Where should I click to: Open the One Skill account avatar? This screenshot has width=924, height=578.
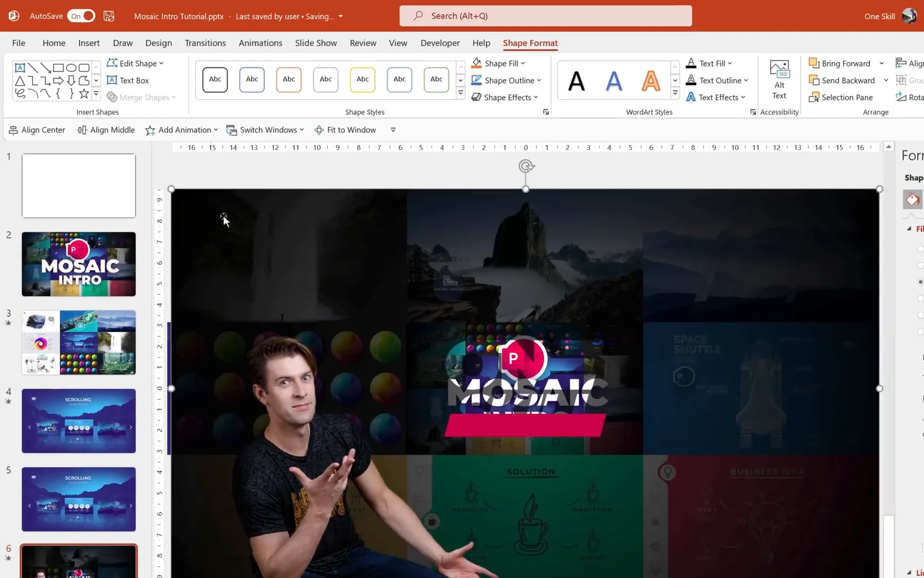[x=908, y=16]
